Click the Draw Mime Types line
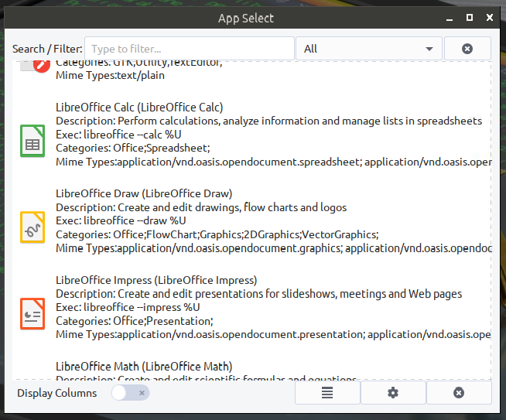Image resolution: width=506 pixels, height=420 pixels. click(273, 248)
